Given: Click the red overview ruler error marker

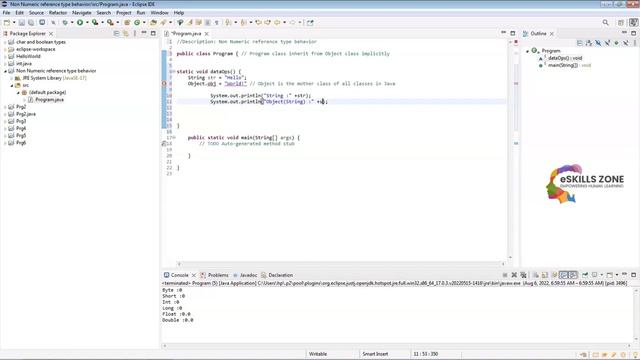Looking at the screenshot, I should pos(516,83).
